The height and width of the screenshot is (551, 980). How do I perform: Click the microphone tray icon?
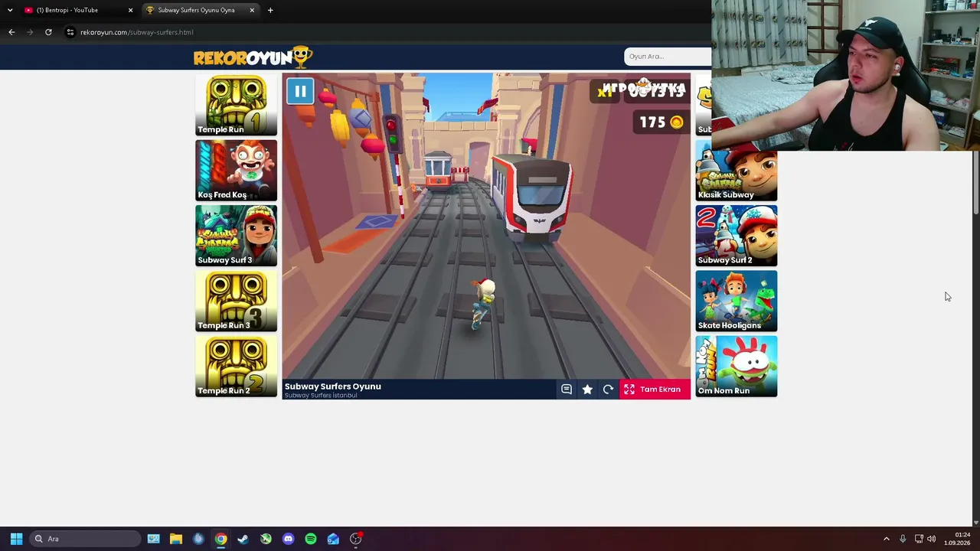tap(903, 539)
